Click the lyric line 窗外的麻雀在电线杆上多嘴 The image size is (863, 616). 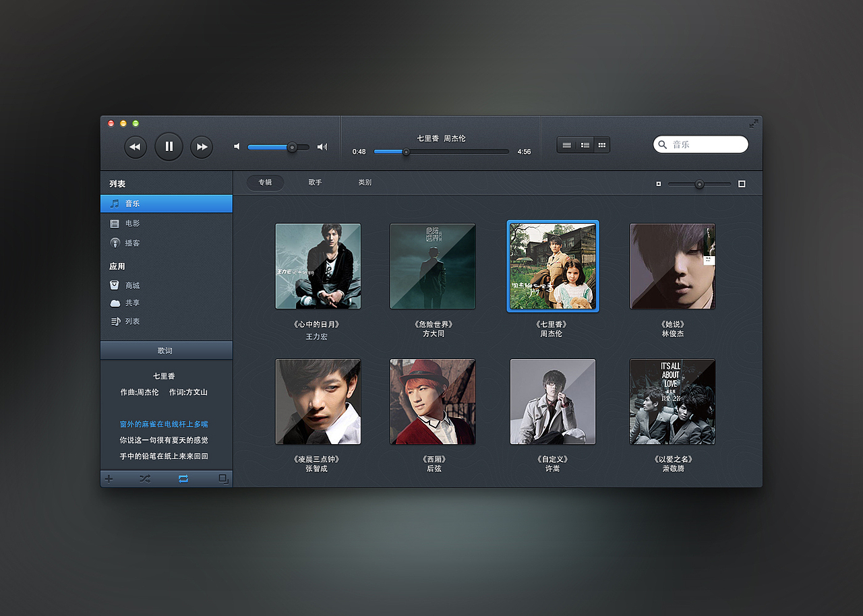[x=164, y=424]
